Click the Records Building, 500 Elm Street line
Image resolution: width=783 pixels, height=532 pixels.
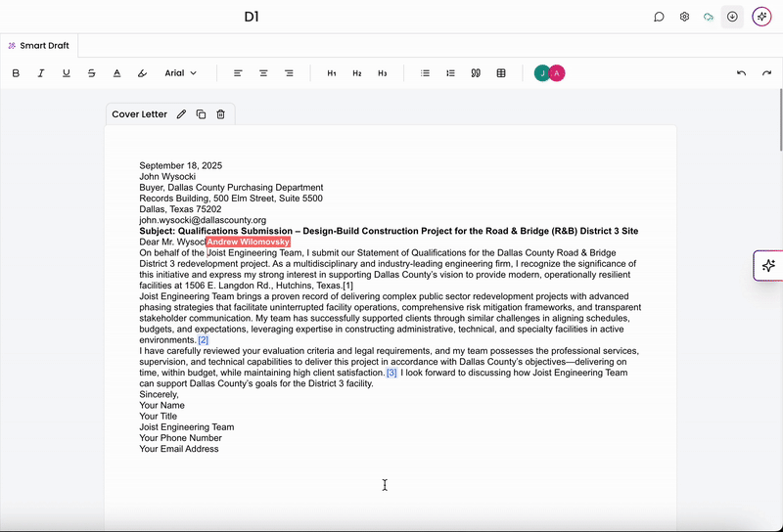coord(231,199)
